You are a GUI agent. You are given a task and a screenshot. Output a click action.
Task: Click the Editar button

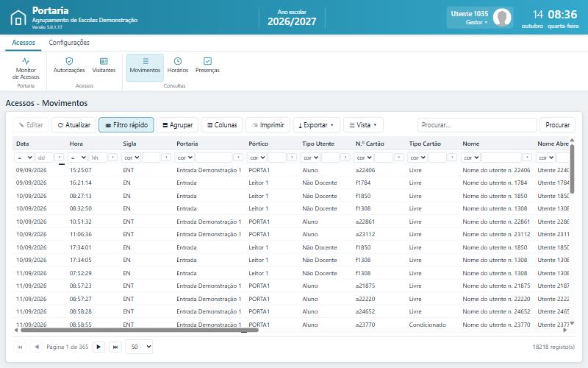31,124
